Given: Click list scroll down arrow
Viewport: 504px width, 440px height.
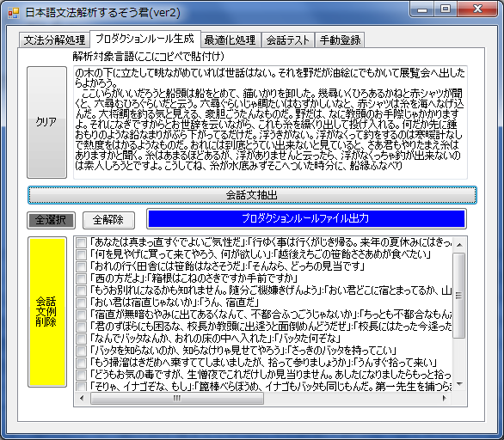Looking at the screenshot, I should pos(459,384).
